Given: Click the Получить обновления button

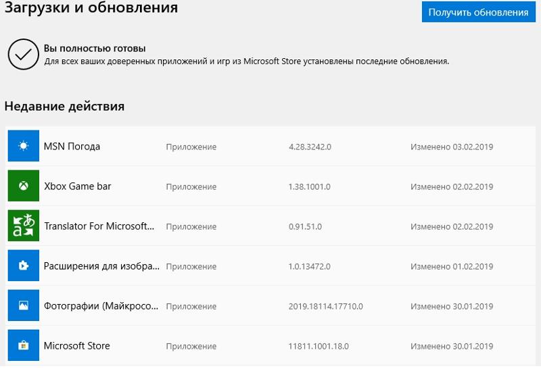Looking at the screenshot, I should point(479,12).
